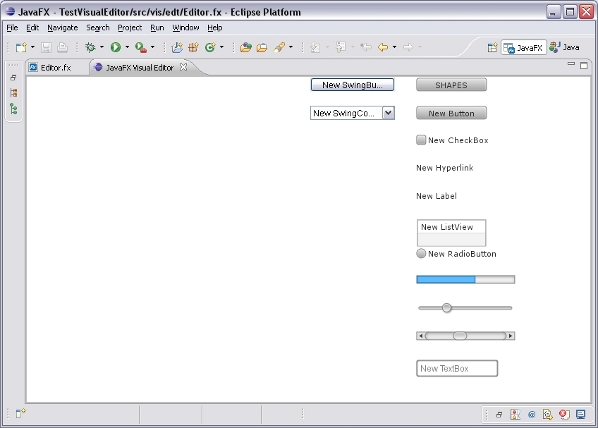Follow the New Hyperlink link
598x428 pixels.
point(445,168)
